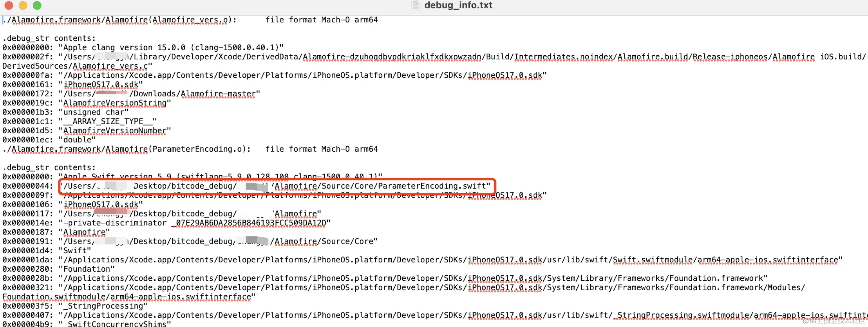Click the Downloads/Alamofire-master path line
868x327 pixels.
(x=131, y=94)
